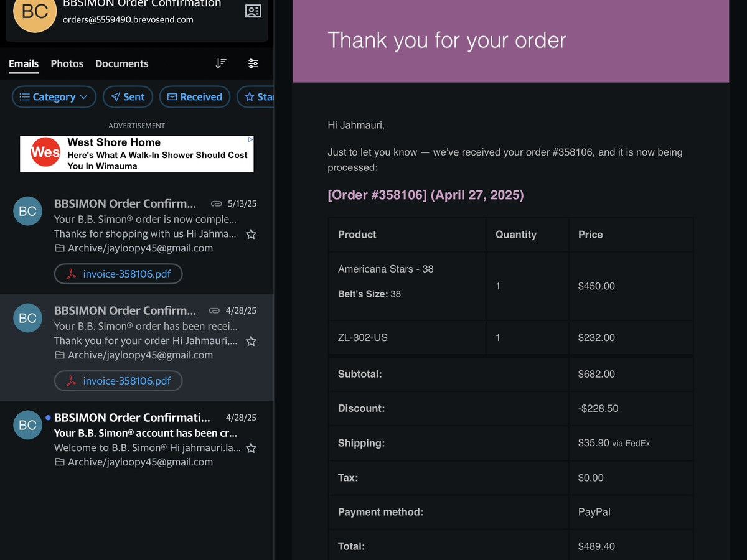Open the filter settings sliders icon
The image size is (747, 560).
point(253,63)
